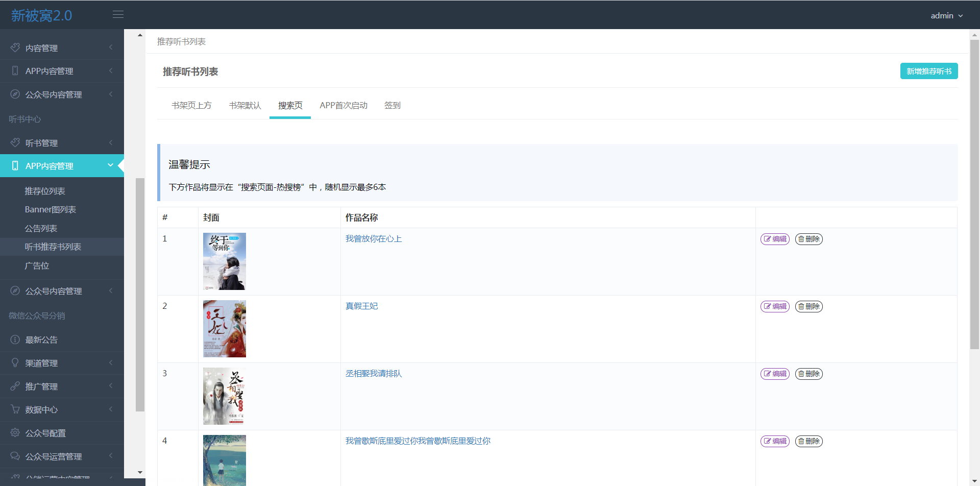The width and height of the screenshot is (980, 486).
Task: Click the compass icon beside 公众号内容管理 at top
Action: (15, 94)
